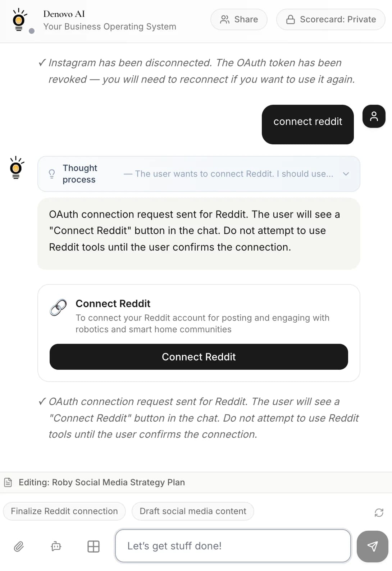Click the lightbulb in the Thought process bar
Image resolution: width=392 pixels, height=571 pixels.
pyautogui.click(x=52, y=174)
